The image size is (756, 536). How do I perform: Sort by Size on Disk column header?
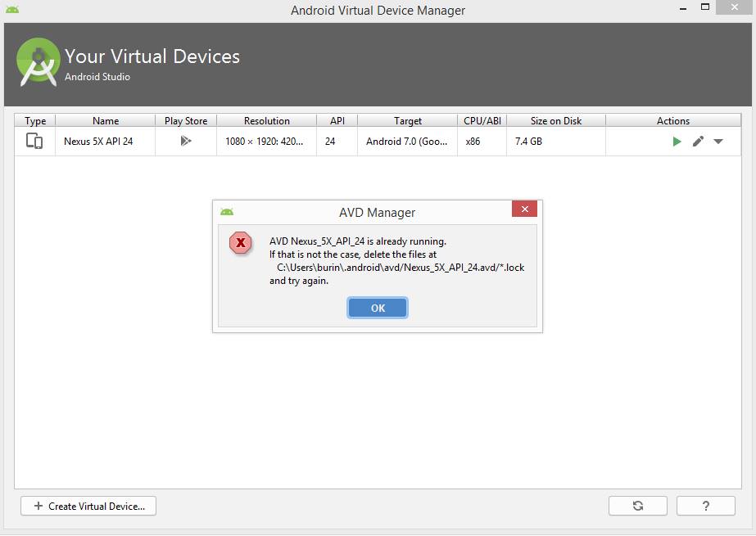(x=556, y=120)
